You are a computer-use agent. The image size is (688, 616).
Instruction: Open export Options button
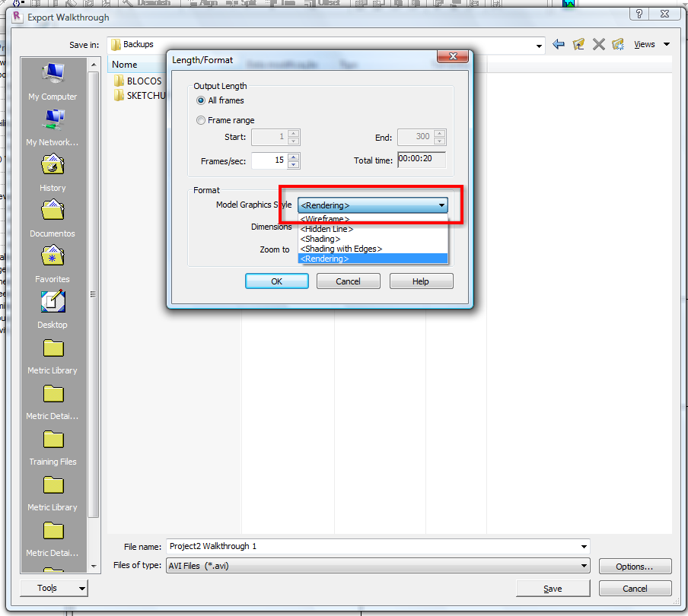(635, 566)
